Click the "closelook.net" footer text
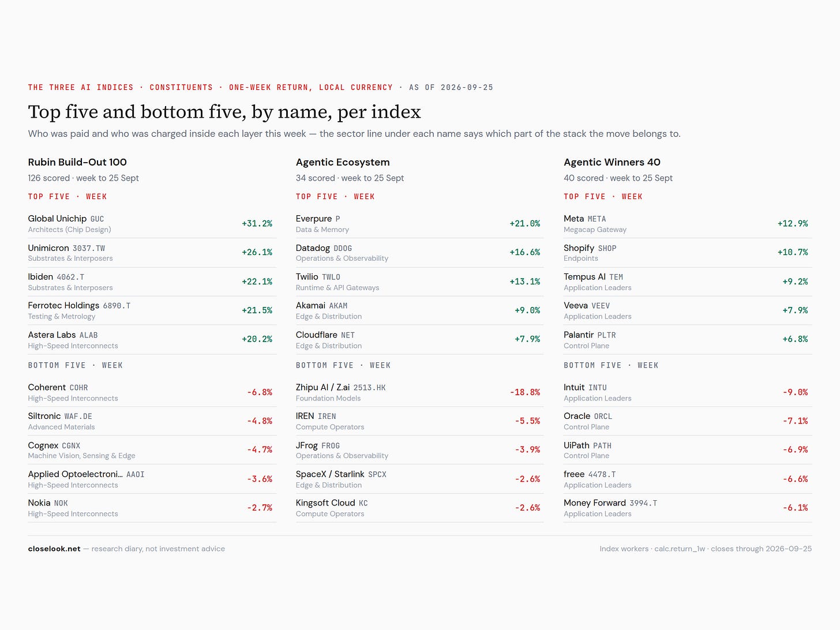 coord(54,549)
